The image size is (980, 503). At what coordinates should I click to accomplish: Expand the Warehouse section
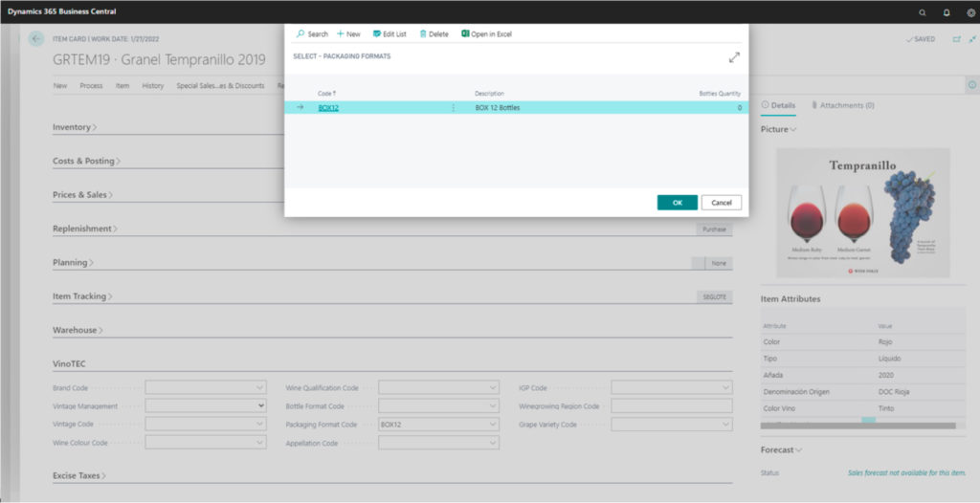pos(78,330)
